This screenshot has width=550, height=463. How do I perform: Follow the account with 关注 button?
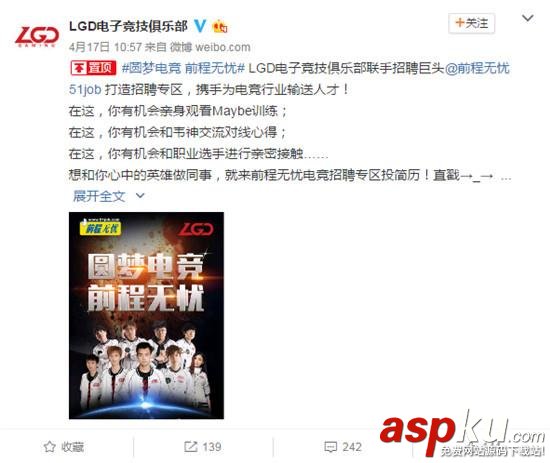(471, 24)
